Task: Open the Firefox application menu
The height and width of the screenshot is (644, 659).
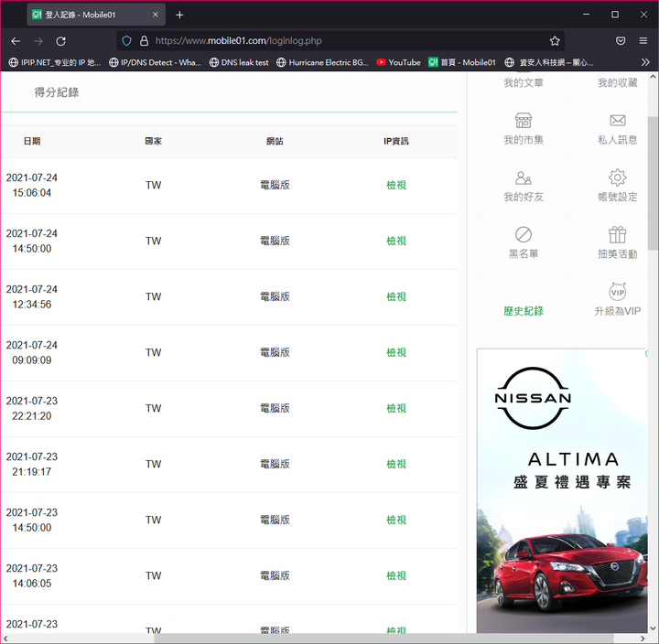Action: click(643, 41)
